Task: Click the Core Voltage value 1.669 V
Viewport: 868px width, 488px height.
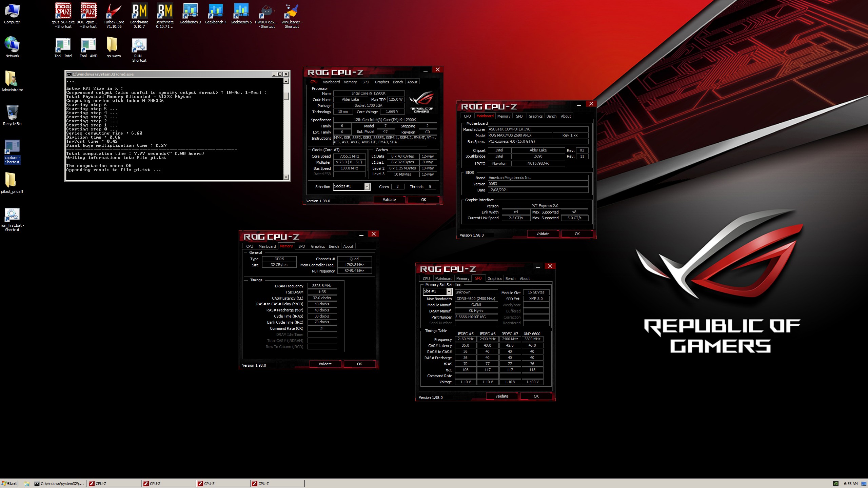Action: pyautogui.click(x=392, y=112)
